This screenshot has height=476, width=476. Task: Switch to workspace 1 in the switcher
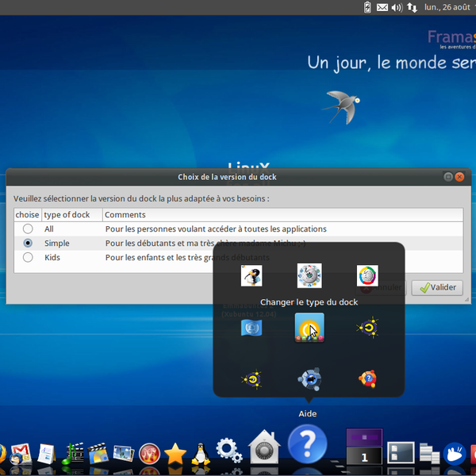click(x=364, y=455)
